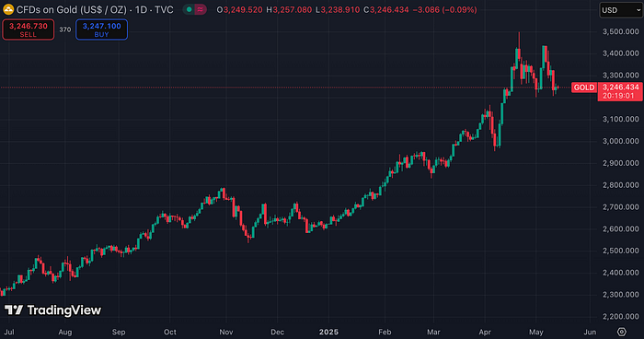Click the 2,800.000 price axis label
The height and width of the screenshot is (339, 644).
tap(621, 185)
